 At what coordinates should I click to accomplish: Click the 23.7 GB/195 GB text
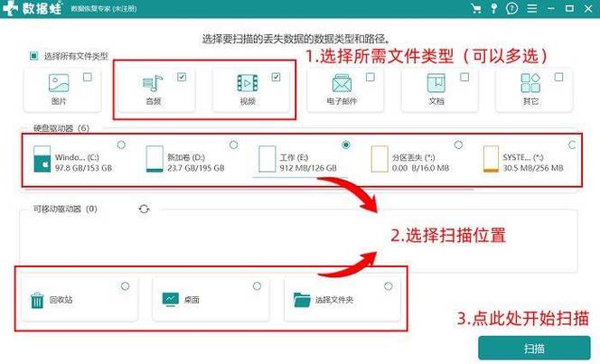196,168
